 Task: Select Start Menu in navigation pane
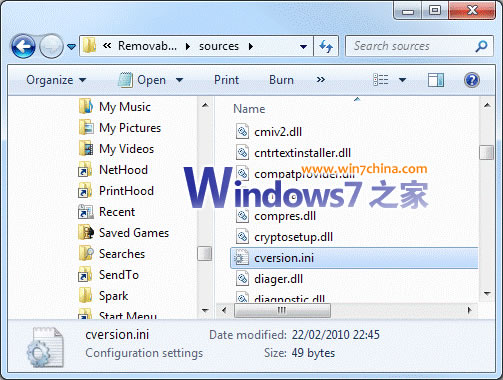coord(128,315)
